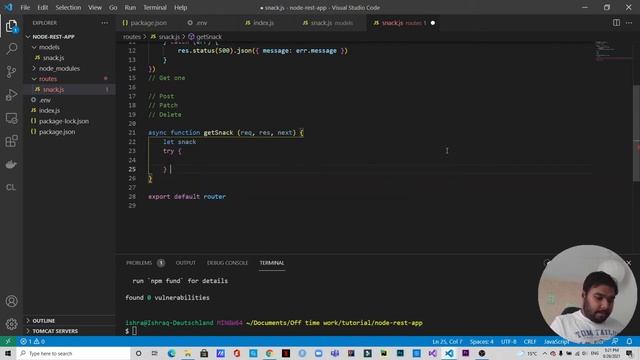
Task: Open the Remote Explorer view
Action: tap(11, 118)
